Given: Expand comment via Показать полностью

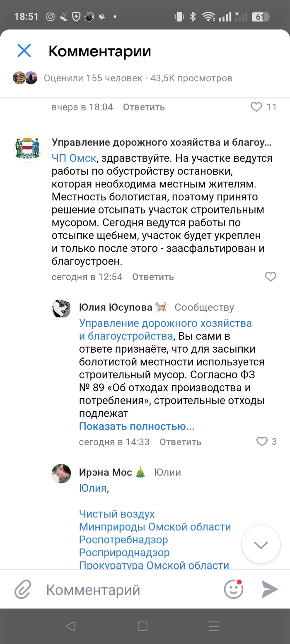Looking at the screenshot, I should pyautogui.click(x=137, y=426).
